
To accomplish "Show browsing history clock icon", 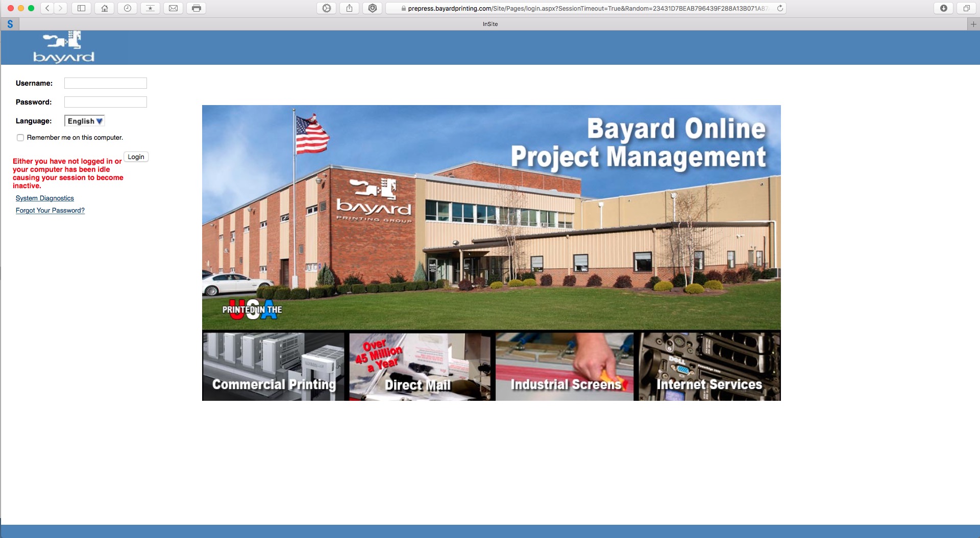I will point(127,8).
